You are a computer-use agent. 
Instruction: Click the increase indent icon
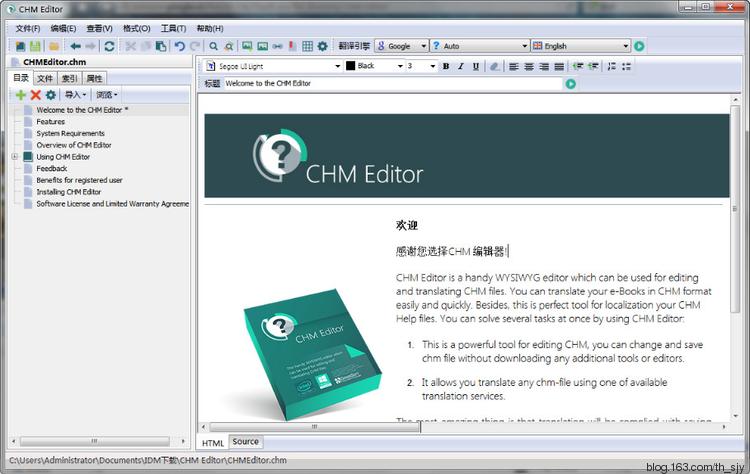[593, 66]
